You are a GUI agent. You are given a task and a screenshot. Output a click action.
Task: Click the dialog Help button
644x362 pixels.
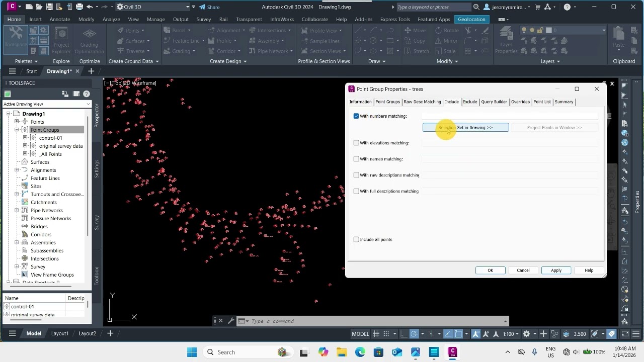click(x=589, y=270)
